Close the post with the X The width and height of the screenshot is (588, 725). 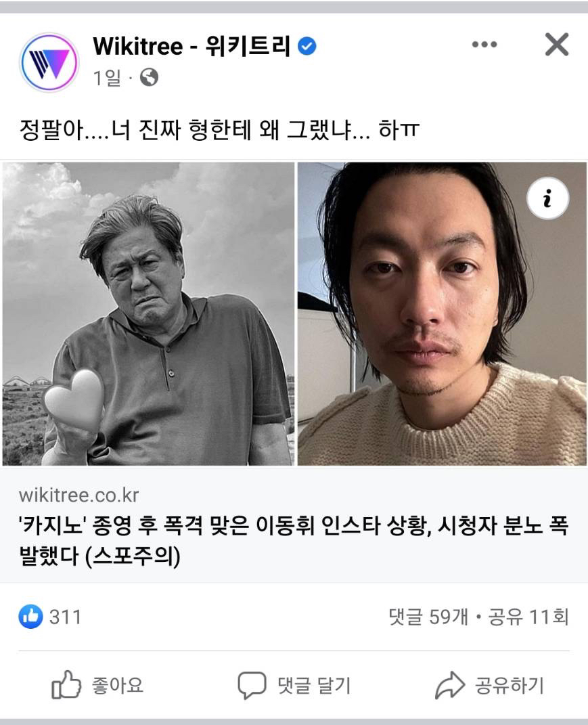(x=557, y=45)
